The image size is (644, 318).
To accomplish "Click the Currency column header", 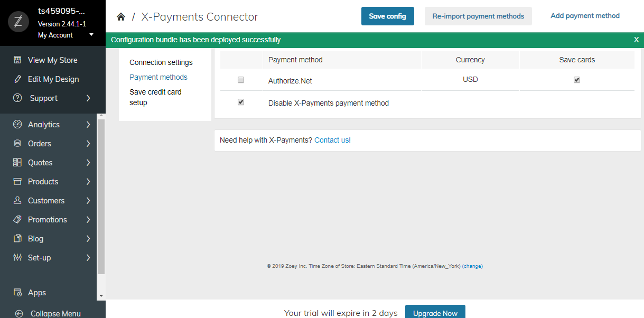I will coord(470,60).
